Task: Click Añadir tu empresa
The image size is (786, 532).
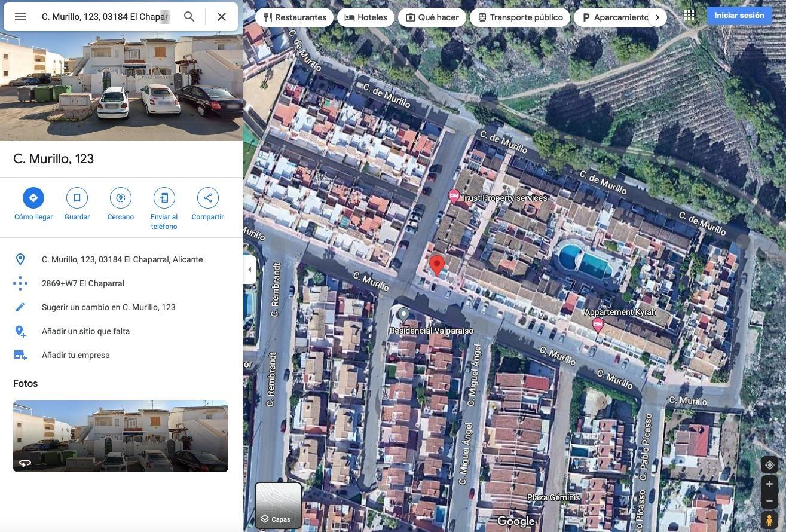Action: coord(76,355)
